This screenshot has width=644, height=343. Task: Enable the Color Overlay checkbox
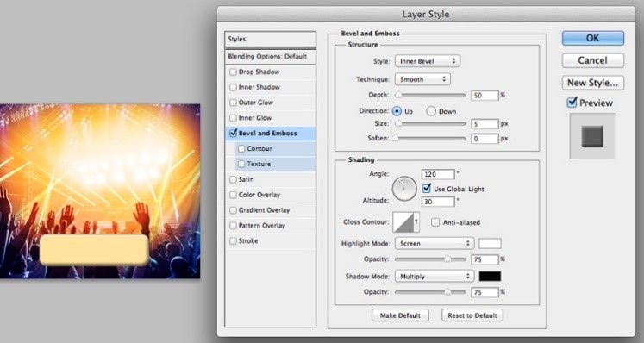click(x=233, y=195)
